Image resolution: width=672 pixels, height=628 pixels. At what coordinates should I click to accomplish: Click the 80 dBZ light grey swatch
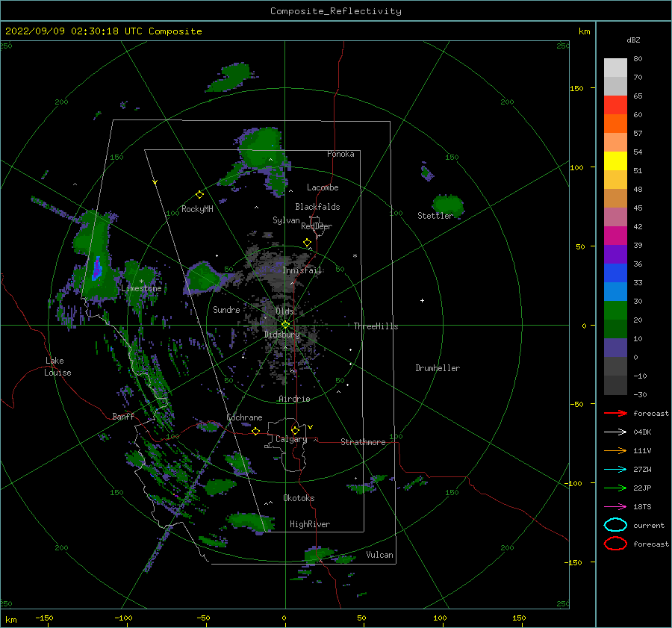click(615, 67)
